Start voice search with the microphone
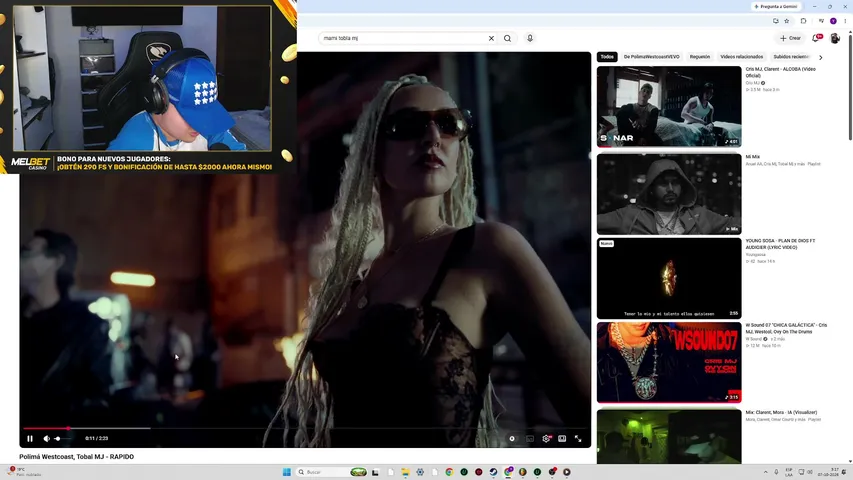This screenshot has width=853, height=480. click(x=530, y=38)
